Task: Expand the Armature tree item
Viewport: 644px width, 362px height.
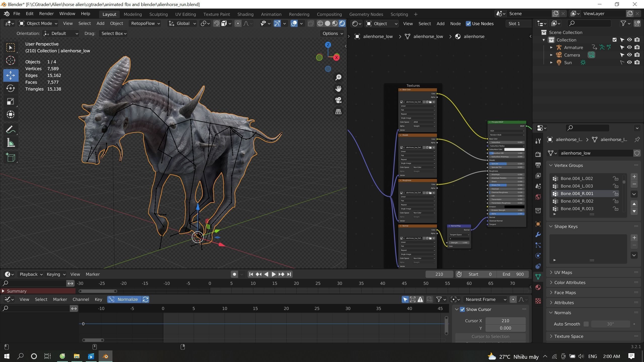Action: coord(551,47)
